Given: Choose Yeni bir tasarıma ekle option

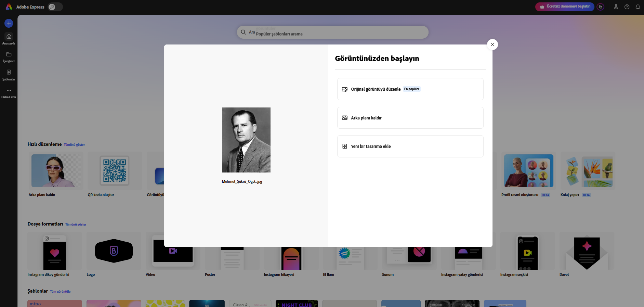Looking at the screenshot, I should pyautogui.click(x=410, y=146).
